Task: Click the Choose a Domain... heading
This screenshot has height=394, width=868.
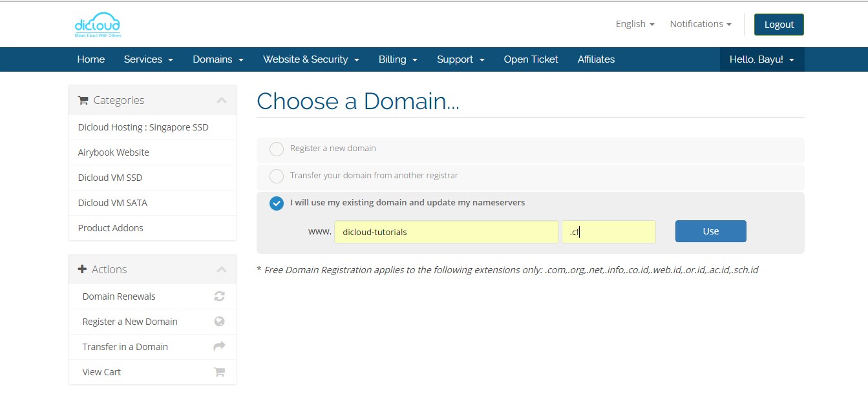Action: pyautogui.click(x=358, y=101)
